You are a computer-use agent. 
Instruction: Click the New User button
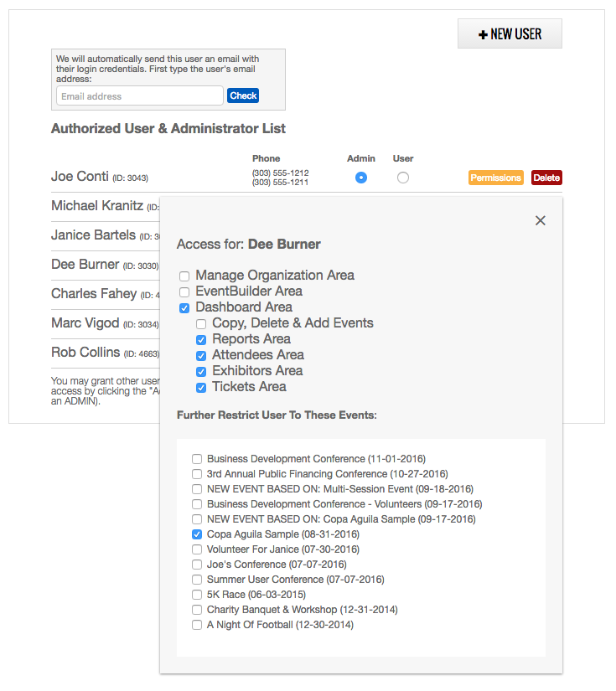coord(510,34)
